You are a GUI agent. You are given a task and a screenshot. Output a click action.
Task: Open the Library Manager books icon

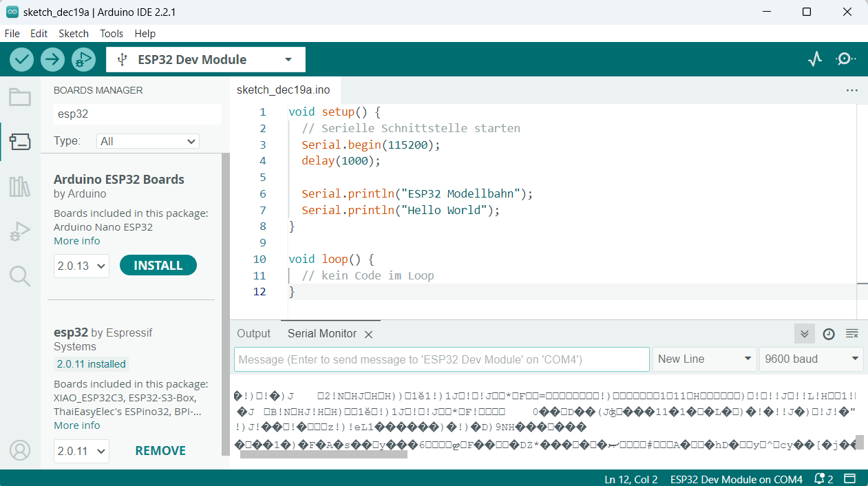pyautogui.click(x=19, y=187)
